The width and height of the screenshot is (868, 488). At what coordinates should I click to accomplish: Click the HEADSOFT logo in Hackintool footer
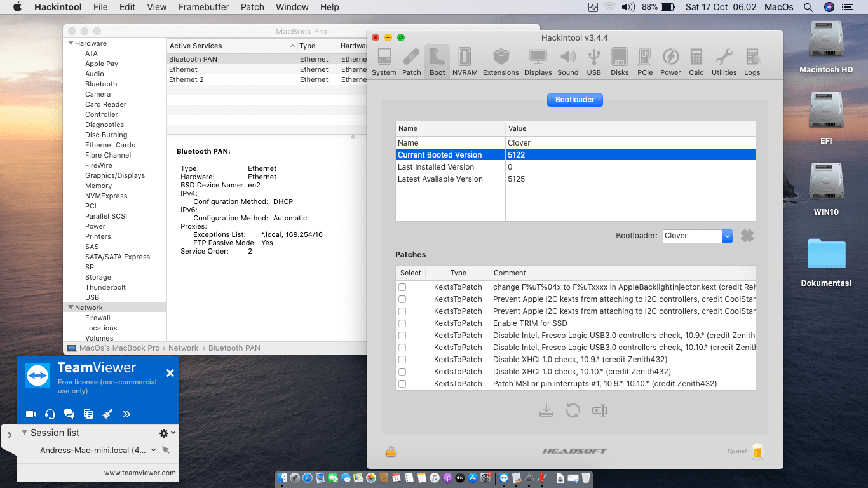click(575, 451)
